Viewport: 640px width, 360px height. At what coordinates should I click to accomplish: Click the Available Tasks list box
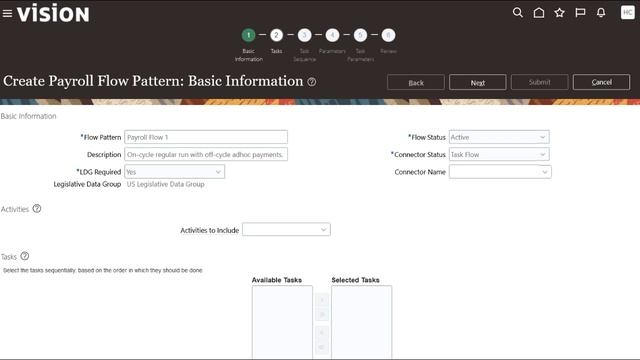282,322
